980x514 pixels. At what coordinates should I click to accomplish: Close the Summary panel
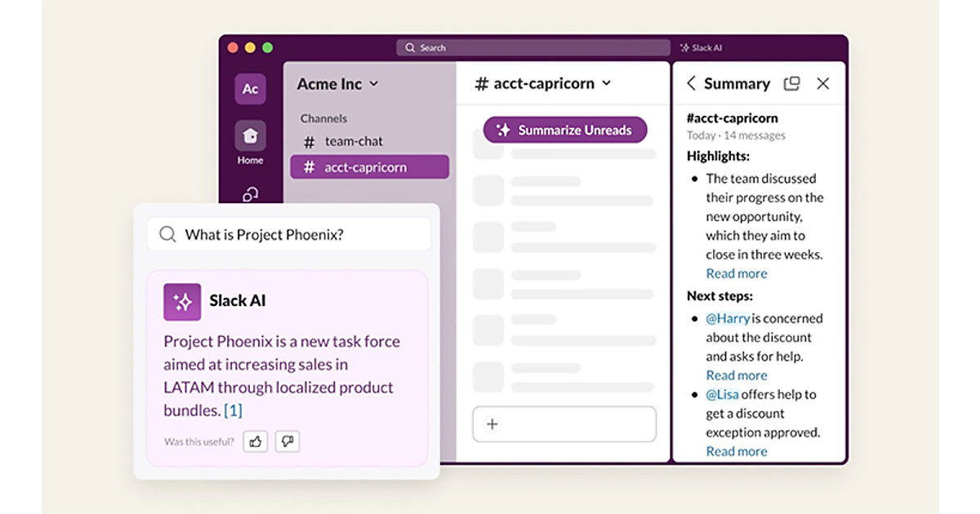pos(823,83)
